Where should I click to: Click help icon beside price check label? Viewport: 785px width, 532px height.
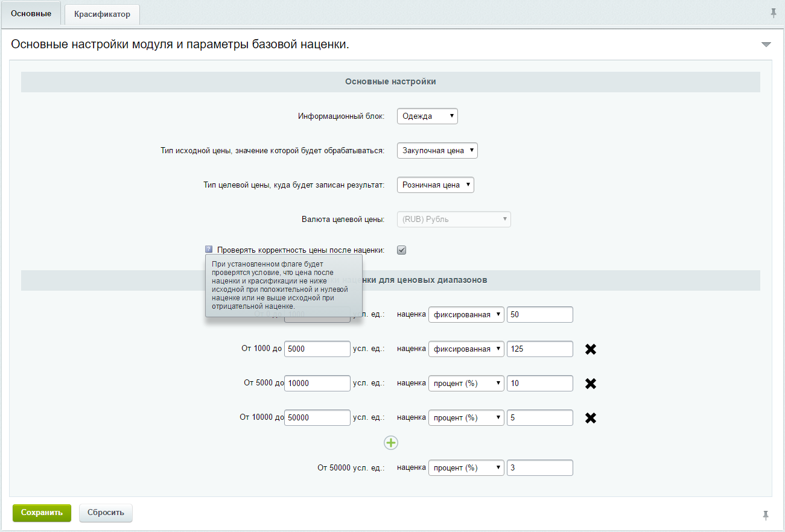pyautogui.click(x=209, y=249)
